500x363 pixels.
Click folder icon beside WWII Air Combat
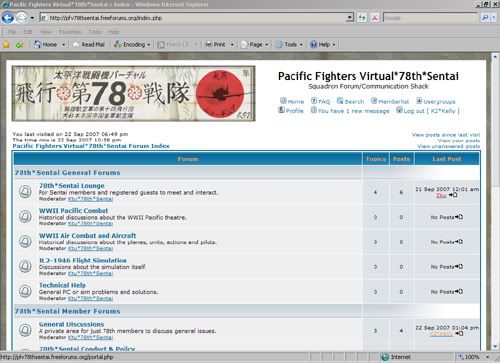pos(25,241)
